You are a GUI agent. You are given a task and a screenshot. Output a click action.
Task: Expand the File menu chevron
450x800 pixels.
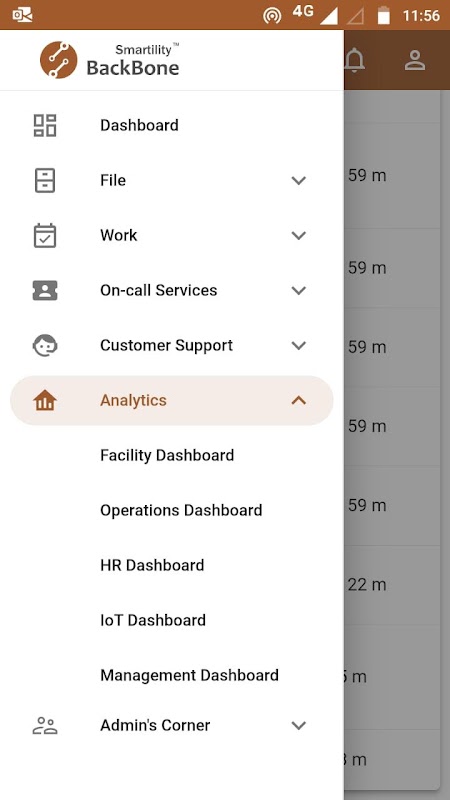point(298,181)
